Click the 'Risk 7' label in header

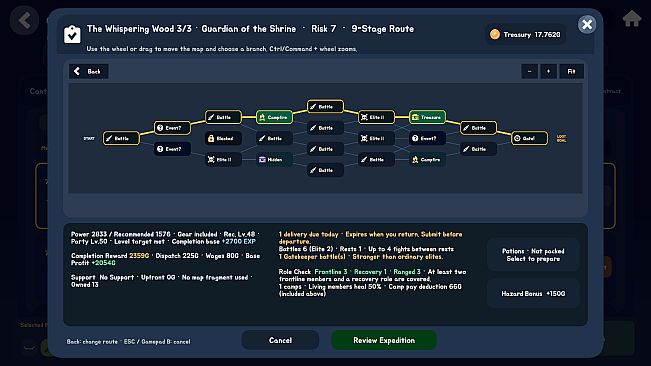tap(323, 29)
